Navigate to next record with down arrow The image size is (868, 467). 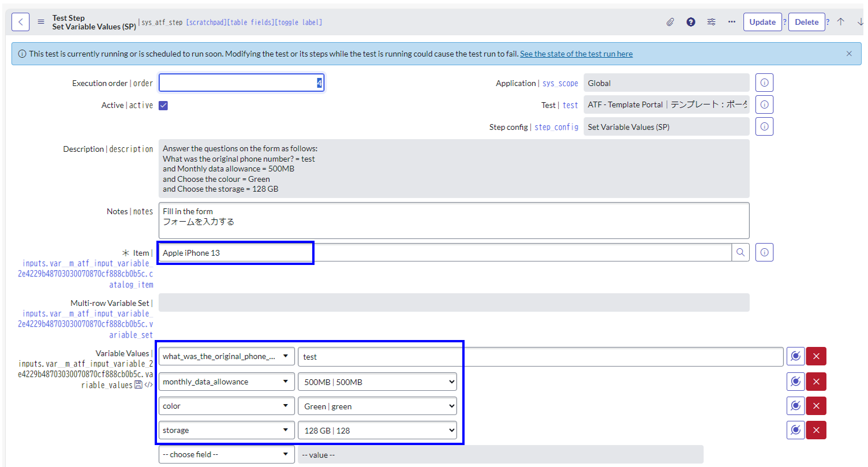coord(860,21)
